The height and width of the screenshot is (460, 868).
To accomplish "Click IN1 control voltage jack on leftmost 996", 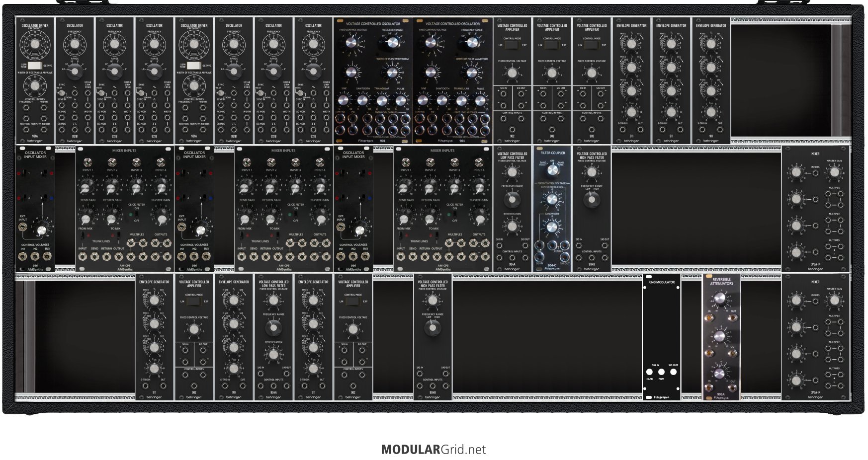I will (x=23, y=256).
